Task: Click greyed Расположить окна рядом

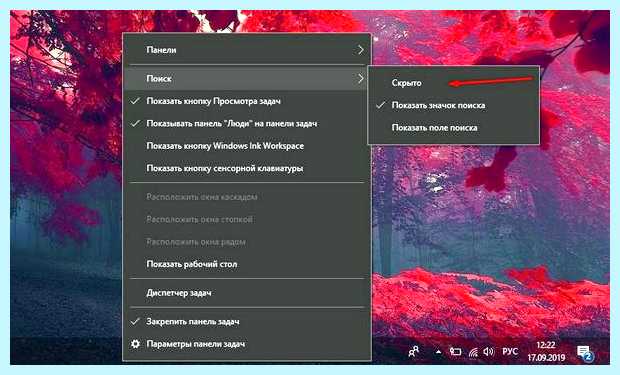Action: [x=247, y=242]
